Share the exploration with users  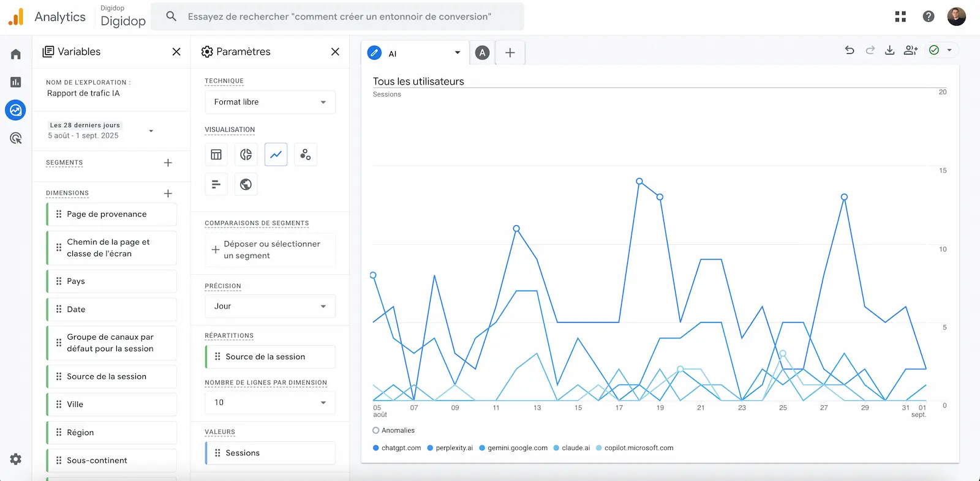click(x=911, y=50)
